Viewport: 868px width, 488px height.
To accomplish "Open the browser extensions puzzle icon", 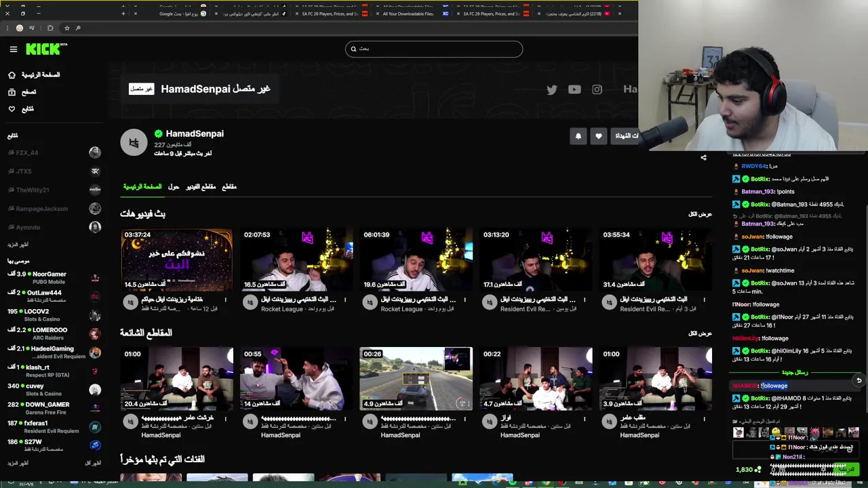I will coord(50,28).
